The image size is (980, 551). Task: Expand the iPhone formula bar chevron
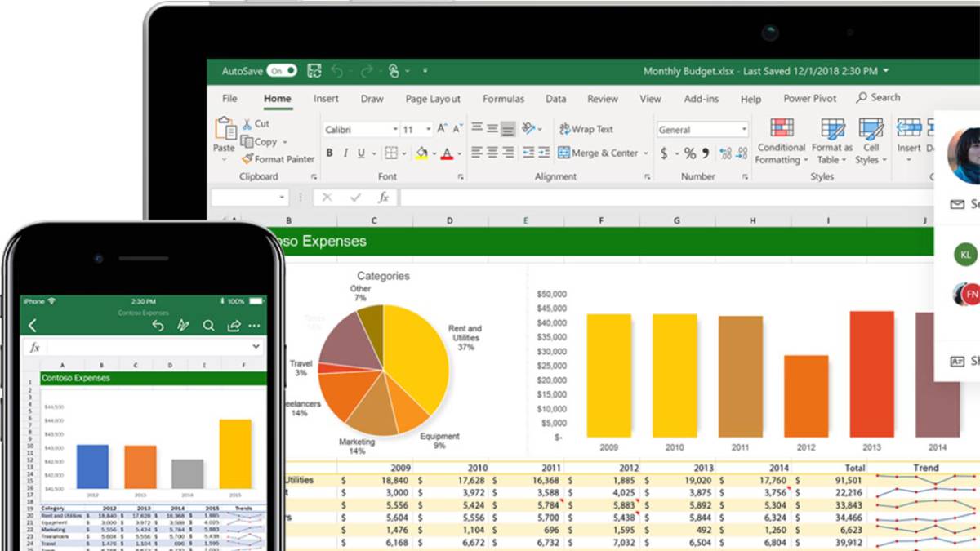pyautogui.click(x=256, y=347)
